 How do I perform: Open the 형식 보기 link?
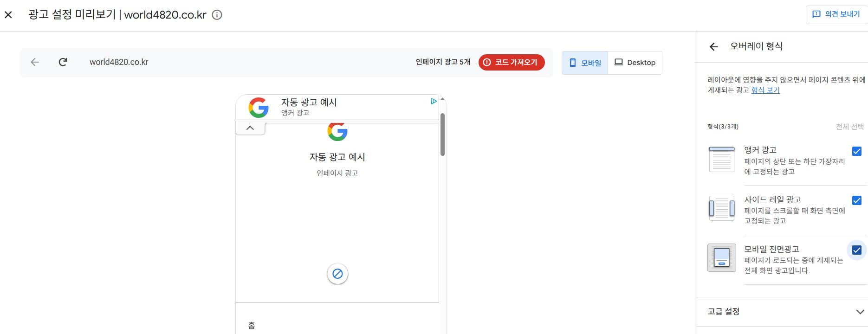pyautogui.click(x=765, y=90)
